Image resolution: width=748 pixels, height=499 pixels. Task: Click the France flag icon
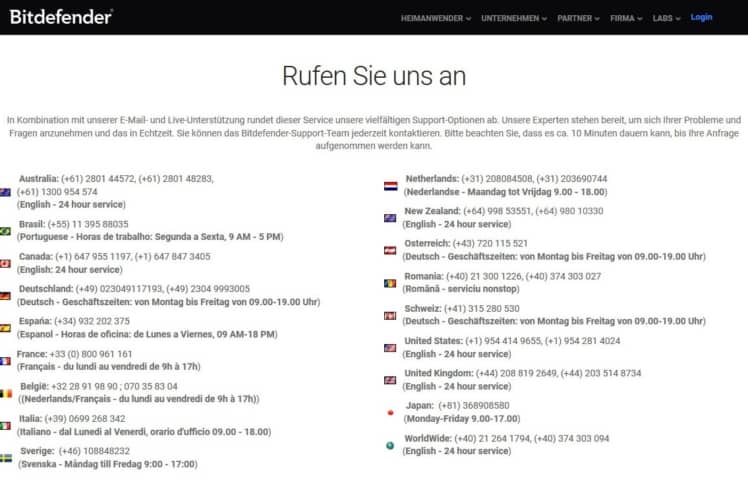coord(5,361)
